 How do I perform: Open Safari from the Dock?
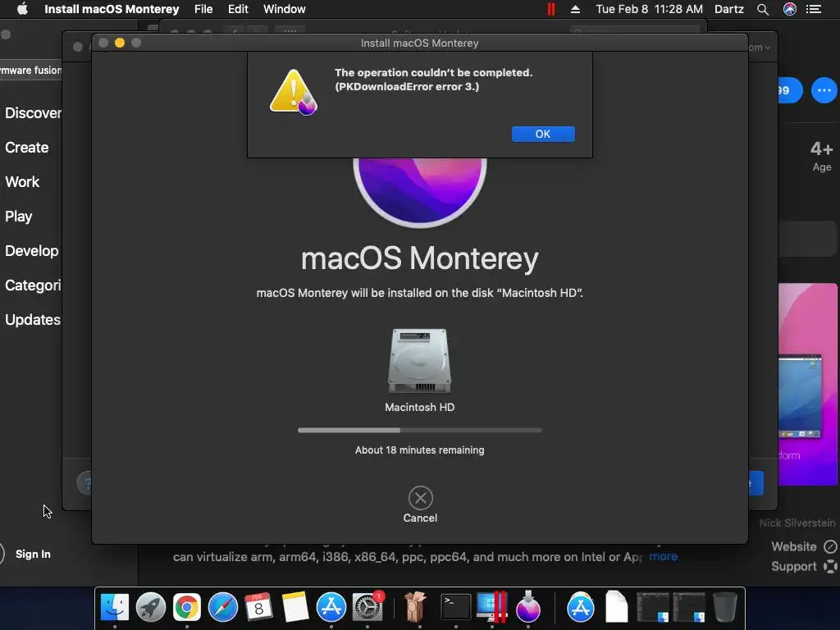tap(223, 607)
